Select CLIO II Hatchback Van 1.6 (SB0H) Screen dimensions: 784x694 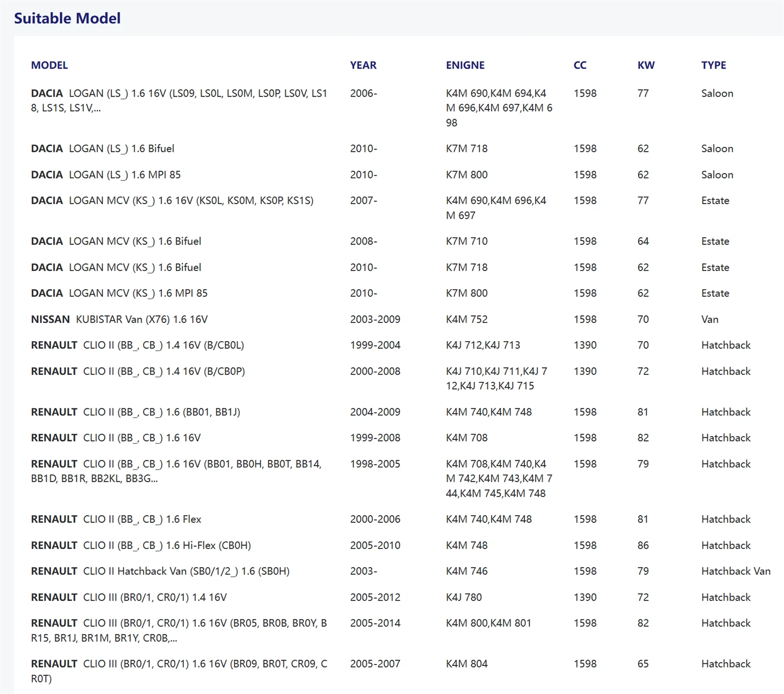point(160,571)
